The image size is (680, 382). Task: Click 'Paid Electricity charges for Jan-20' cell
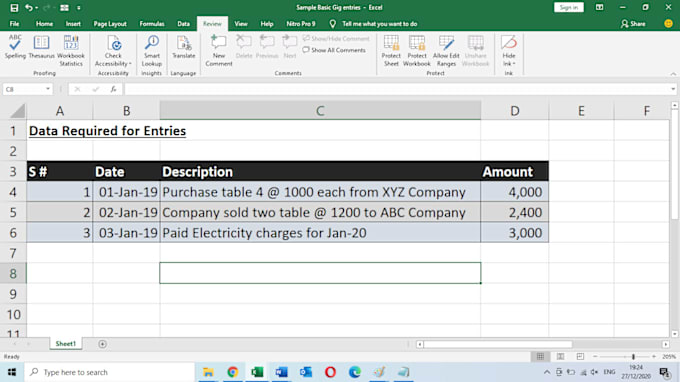pyautogui.click(x=320, y=233)
